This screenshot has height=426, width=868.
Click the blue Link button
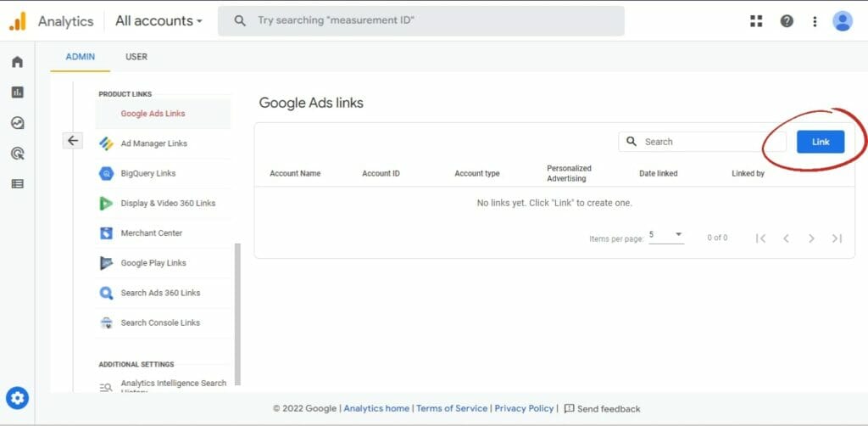[821, 142]
